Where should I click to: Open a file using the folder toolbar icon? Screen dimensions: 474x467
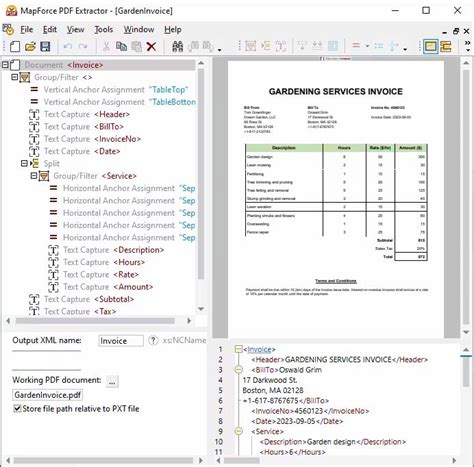[30, 46]
